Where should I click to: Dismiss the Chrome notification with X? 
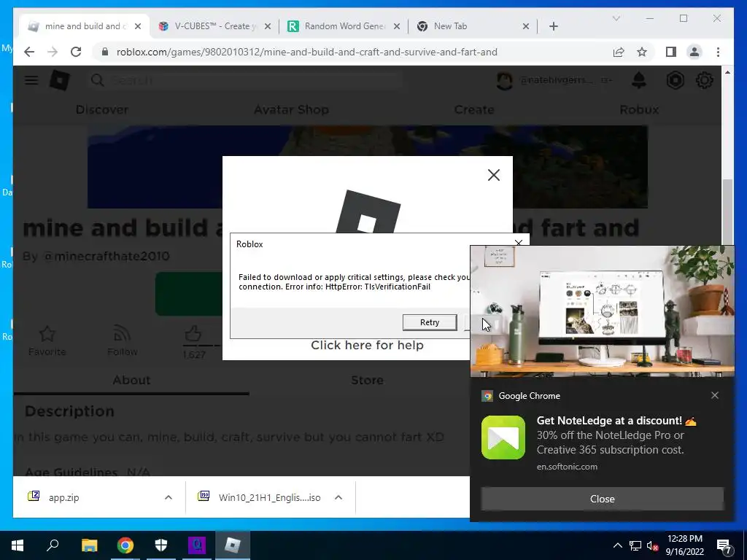click(x=715, y=395)
